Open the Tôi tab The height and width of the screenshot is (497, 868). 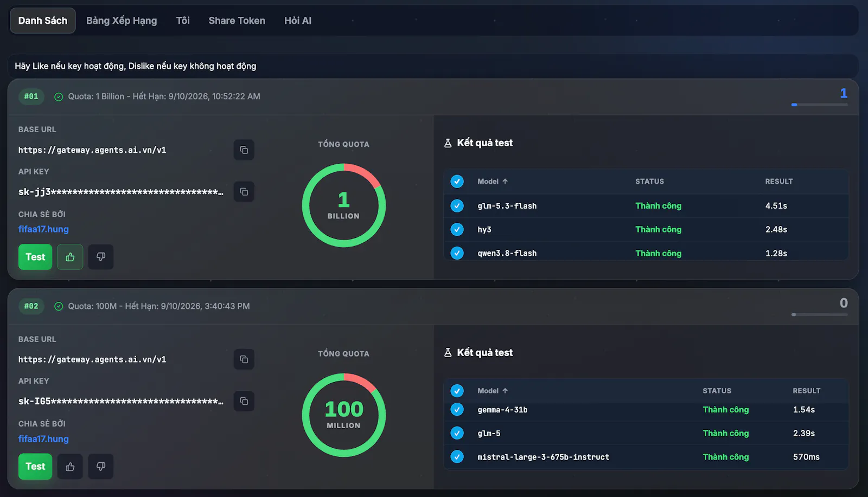coord(183,21)
